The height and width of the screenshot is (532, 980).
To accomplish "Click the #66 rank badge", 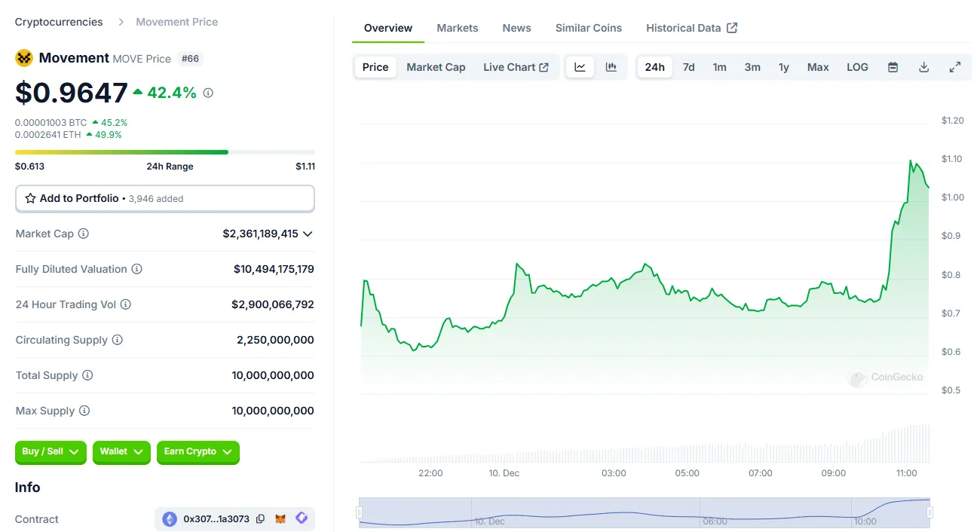I will [x=191, y=58].
